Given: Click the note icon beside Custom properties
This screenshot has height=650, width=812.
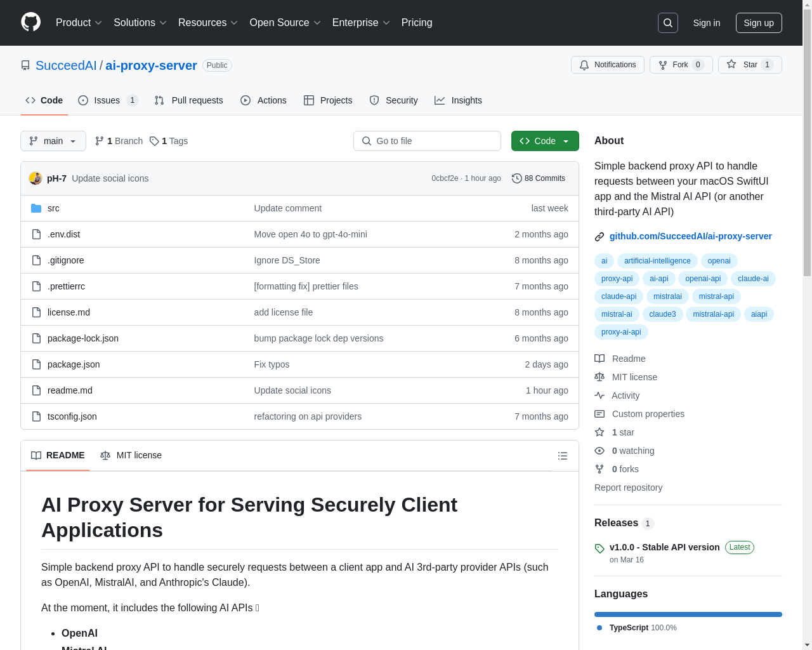Looking at the screenshot, I should click(x=599, y=414).
